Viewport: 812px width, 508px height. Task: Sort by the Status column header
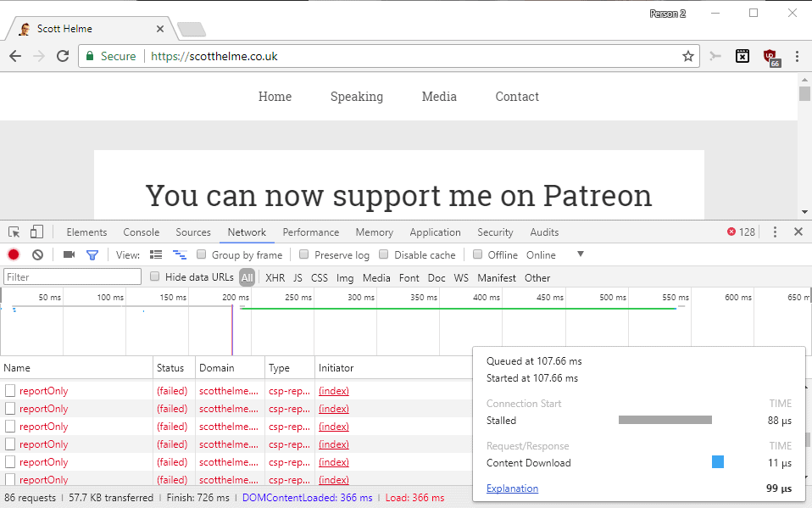174,367
